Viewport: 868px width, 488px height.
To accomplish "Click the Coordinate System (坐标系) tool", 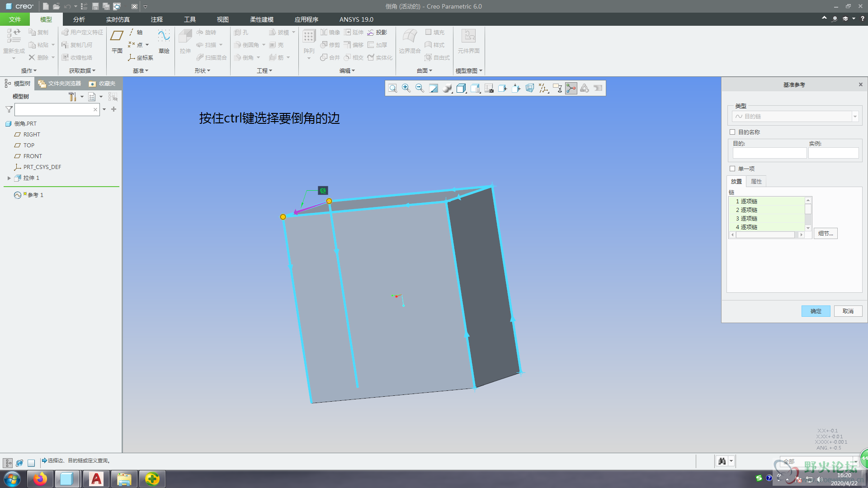I will coord(141,58).
